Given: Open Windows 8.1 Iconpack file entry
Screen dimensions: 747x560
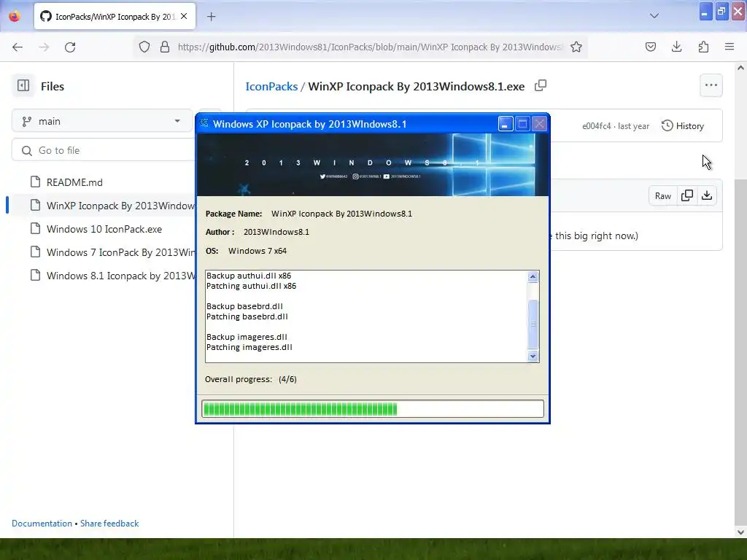Looking at the screenshot, I should [112, 275].
